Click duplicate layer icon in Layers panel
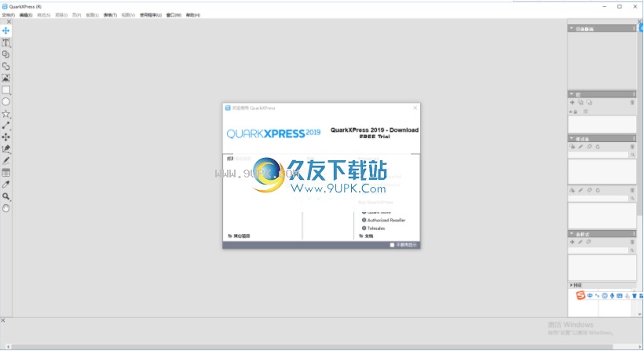This screenshot has width=644, height=351. point(580,103)
